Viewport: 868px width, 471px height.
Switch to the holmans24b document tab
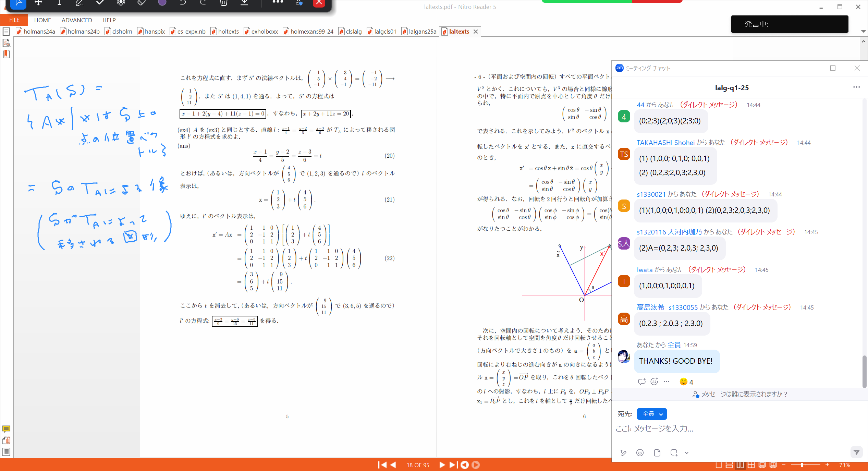[x=80, y=32]
